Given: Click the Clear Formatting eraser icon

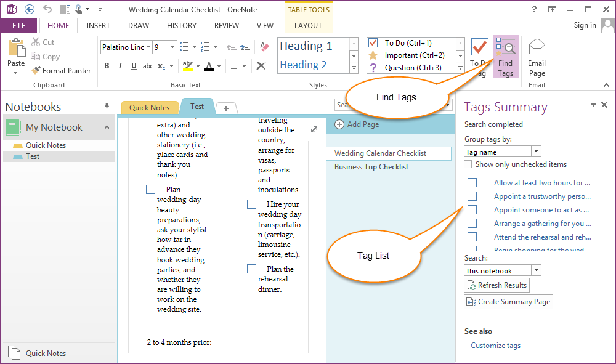Looking at the screenshot, I should click(264, 47).
